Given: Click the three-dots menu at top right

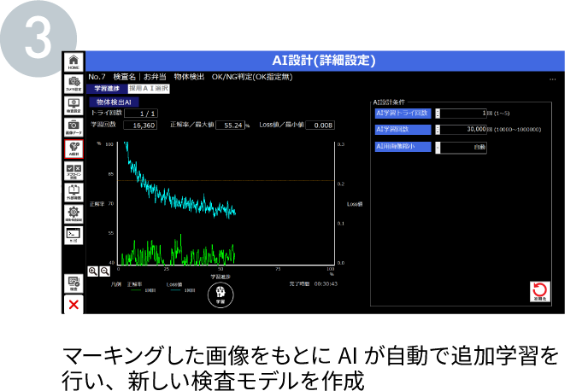Looking at the screenshot, I should 552,79.
